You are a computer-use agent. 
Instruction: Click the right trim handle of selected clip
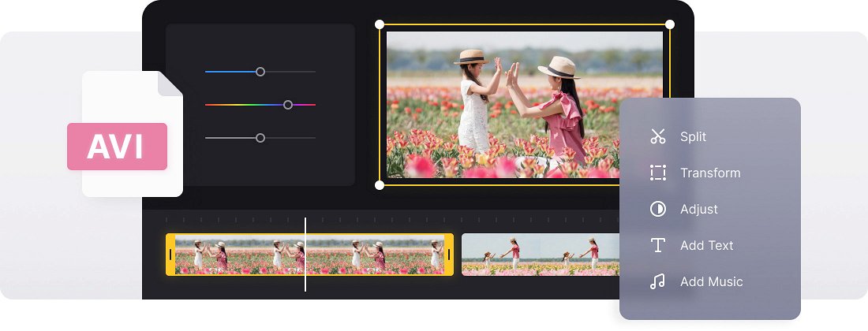(x=449, y=255)
